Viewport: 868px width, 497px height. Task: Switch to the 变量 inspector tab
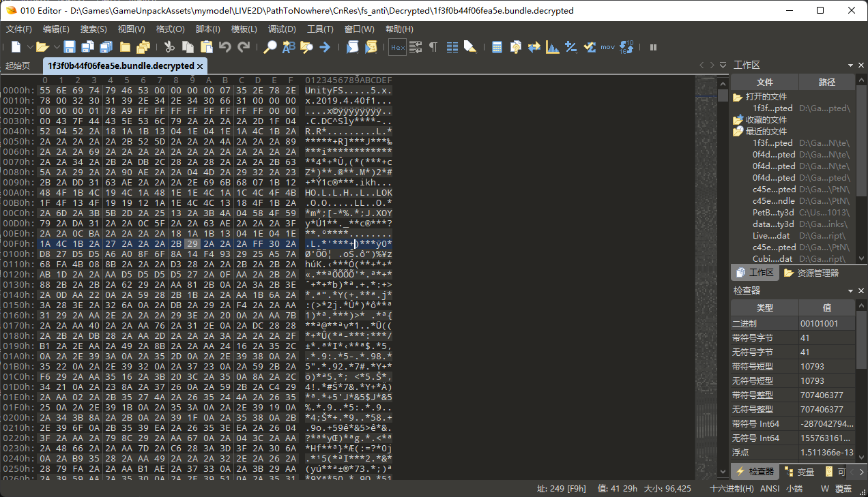[x=799, y=472]
